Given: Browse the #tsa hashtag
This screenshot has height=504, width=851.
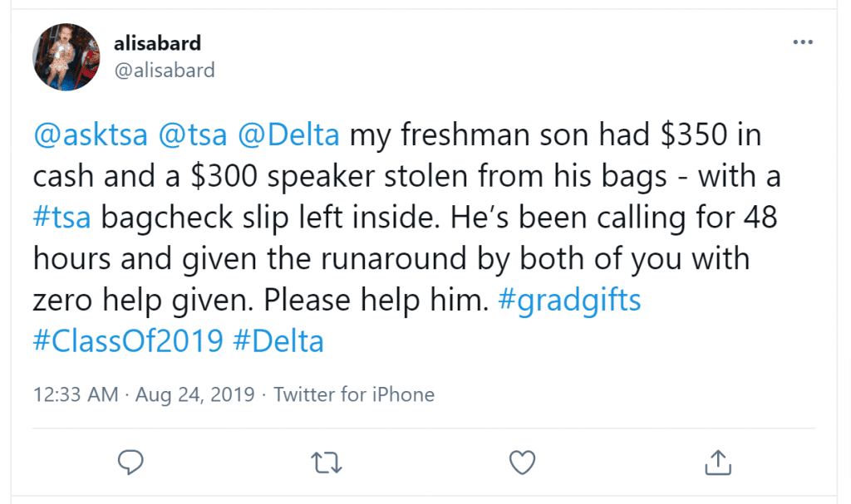Looking at the screenshot, I should tap(61, 217).
